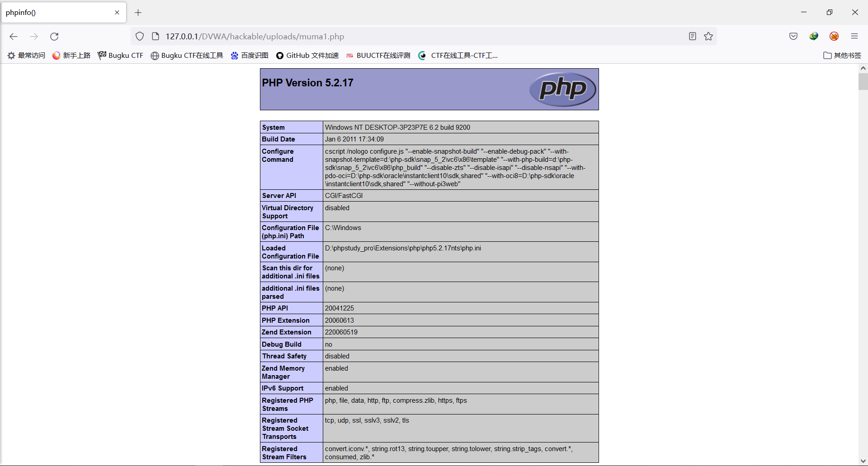Click the scrollbar up arrow
868x466 pixels.
(863, 68)
